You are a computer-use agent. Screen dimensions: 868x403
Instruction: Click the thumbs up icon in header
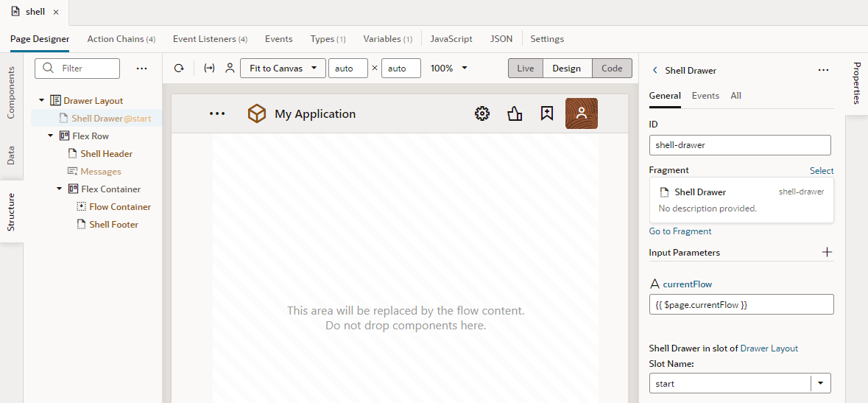tap(515, 113)
